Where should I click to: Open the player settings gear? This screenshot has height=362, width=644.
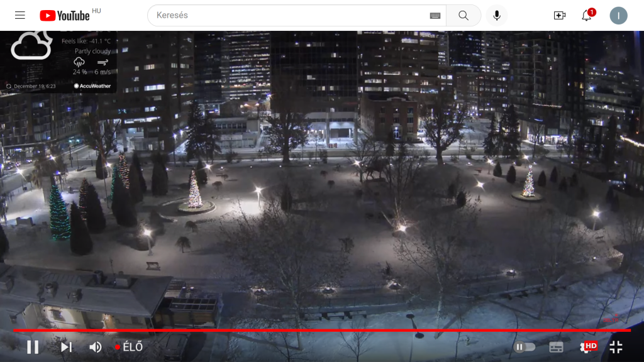587,347
